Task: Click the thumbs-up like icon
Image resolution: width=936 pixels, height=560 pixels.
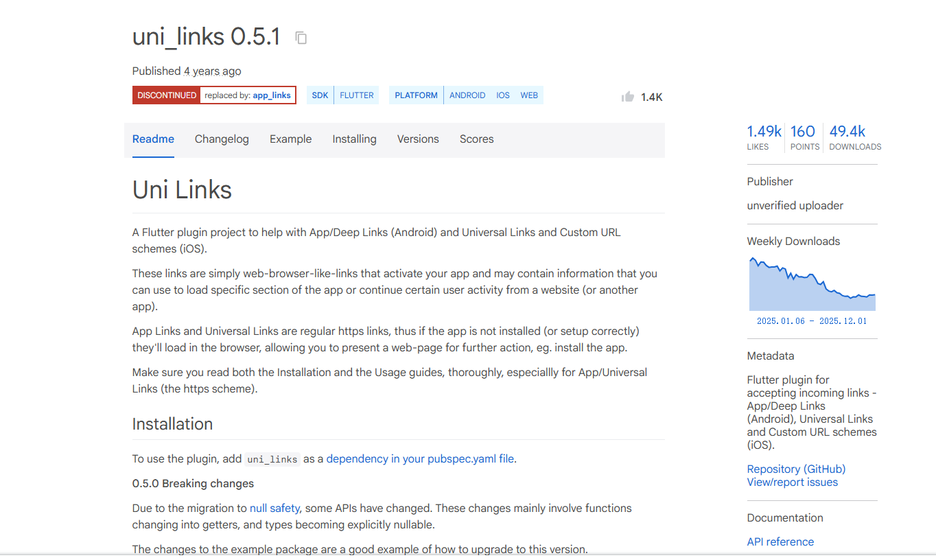Action: click(627, 97)
